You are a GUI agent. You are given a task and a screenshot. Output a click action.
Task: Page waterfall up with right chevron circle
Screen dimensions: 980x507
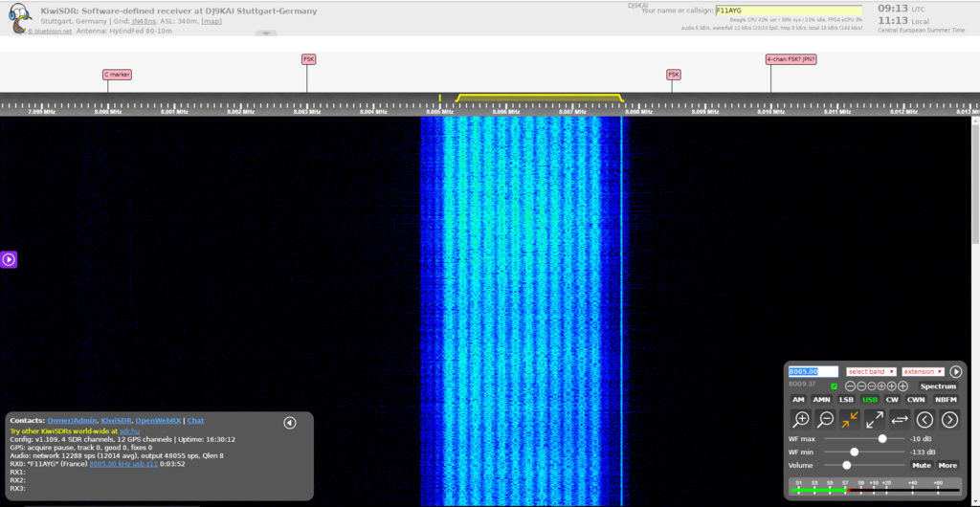pos(950,420)
